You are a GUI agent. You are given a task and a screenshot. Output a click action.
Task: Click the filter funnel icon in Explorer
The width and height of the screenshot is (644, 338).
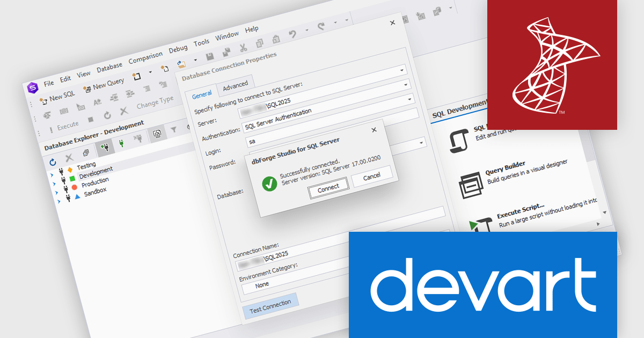(x=174, y=129)
